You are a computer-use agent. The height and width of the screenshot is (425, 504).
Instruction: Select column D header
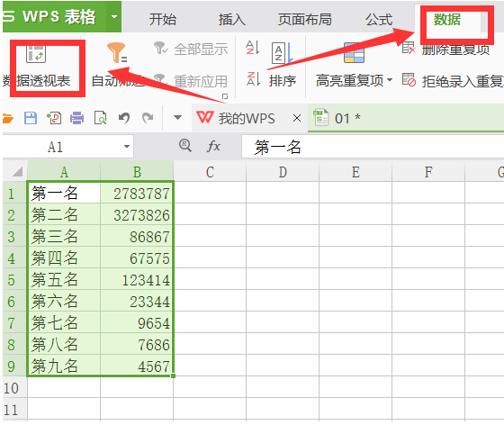tap(283, 172)
